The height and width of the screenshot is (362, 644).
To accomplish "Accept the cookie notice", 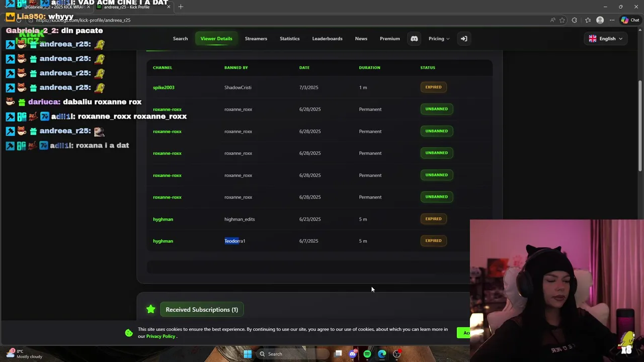I will [464, 333].
